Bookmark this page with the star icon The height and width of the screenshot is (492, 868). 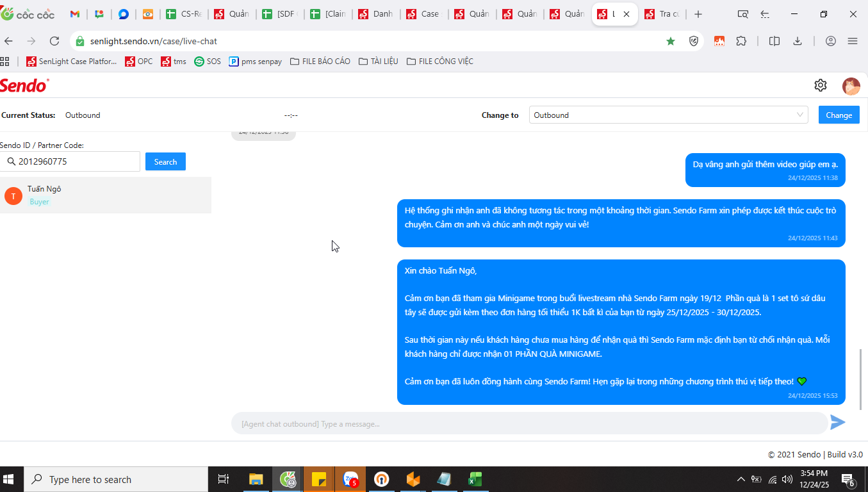tap(671, 41)
